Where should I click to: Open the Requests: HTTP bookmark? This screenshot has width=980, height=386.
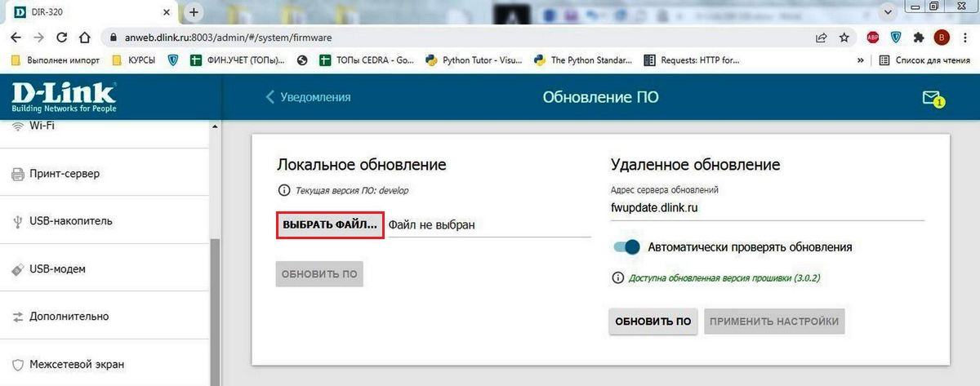pos(691,60)
